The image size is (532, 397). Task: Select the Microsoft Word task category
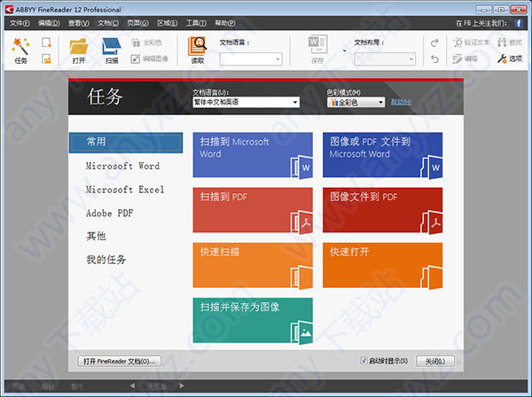tap(122, 166)
